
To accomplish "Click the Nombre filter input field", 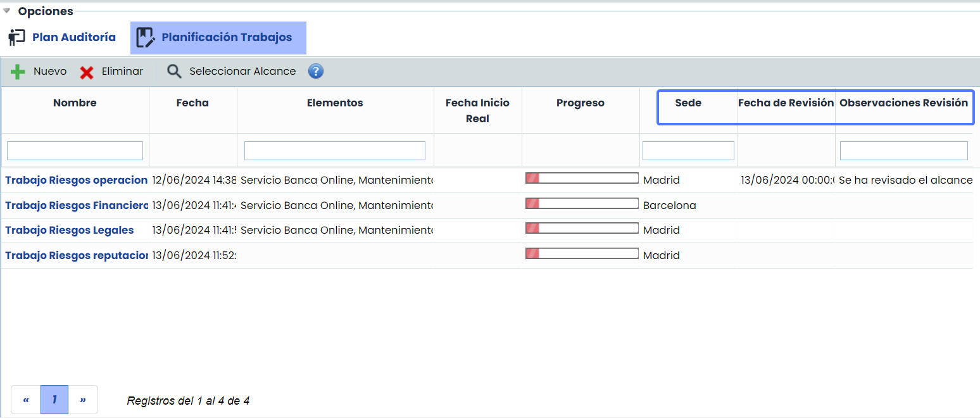I will click(x=75, y=151).
